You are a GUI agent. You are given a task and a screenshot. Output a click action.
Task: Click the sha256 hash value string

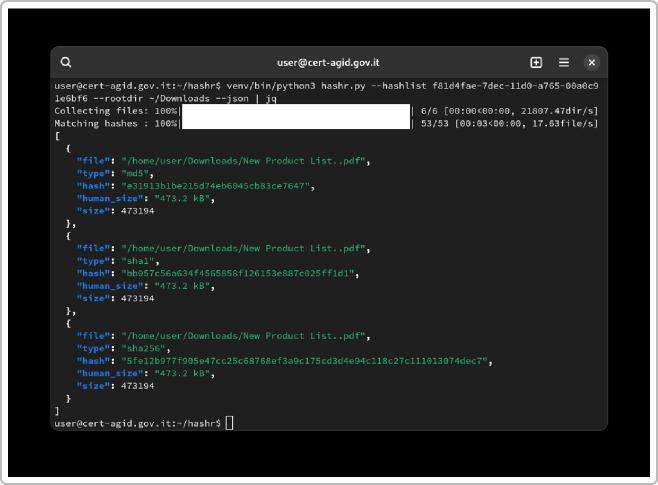(305, 360)
